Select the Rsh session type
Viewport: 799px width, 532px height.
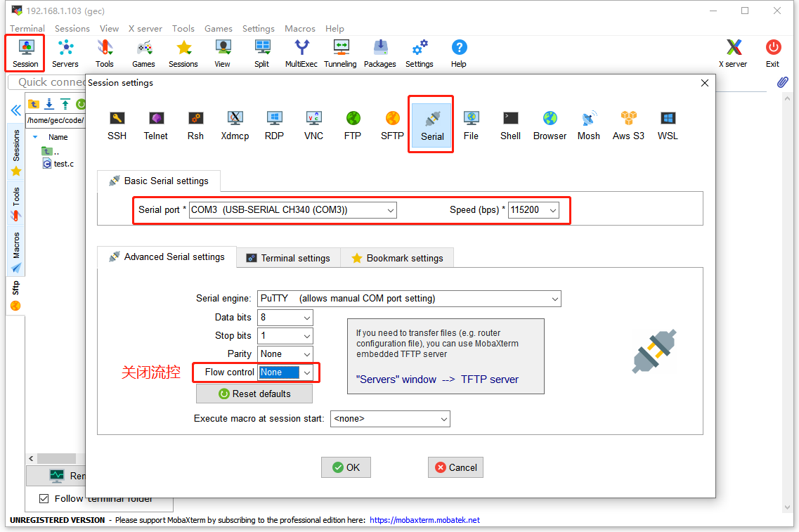click(x=195, y=125)
